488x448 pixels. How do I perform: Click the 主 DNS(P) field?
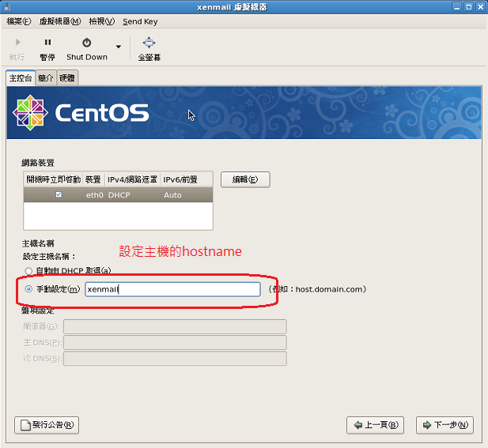click(x=175, y=343)
